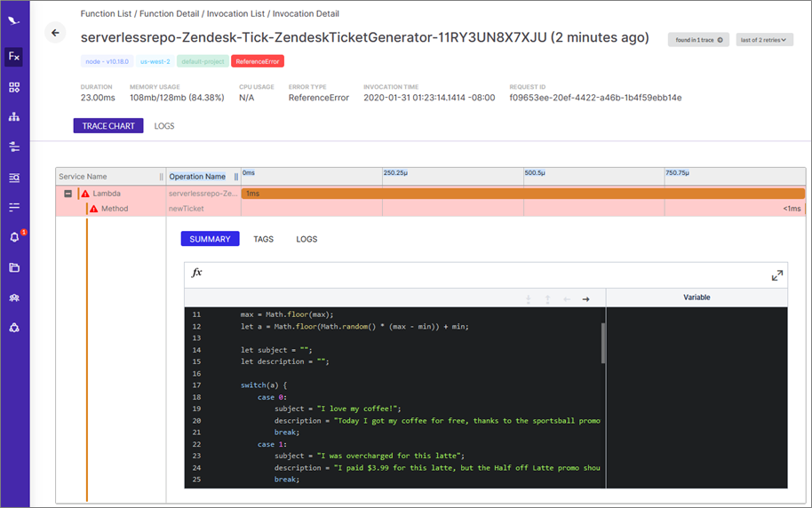
Task: Switch to the top LOGS tab
Action: [x=164, y=126]
